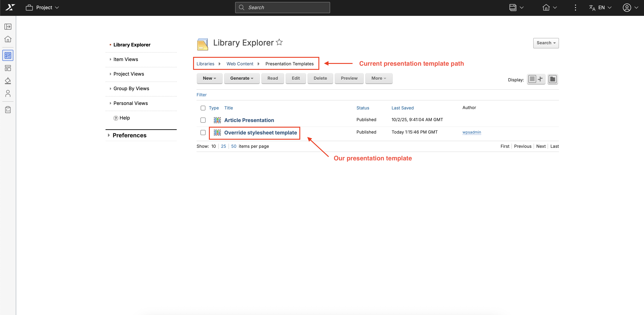
Task: Check the Article Presentation row checkbox
Action: pos(203,120)
